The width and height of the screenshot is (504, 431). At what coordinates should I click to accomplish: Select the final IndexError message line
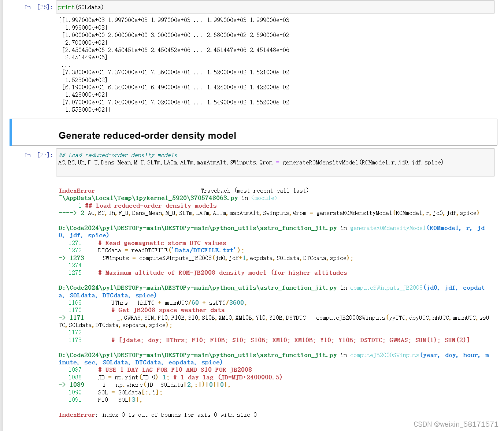coord(157,415)
